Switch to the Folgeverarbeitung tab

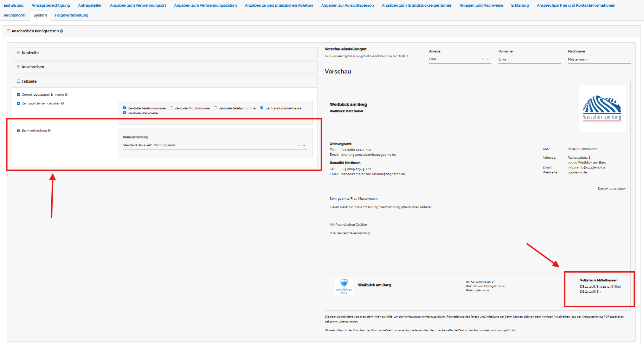[71, 15]
